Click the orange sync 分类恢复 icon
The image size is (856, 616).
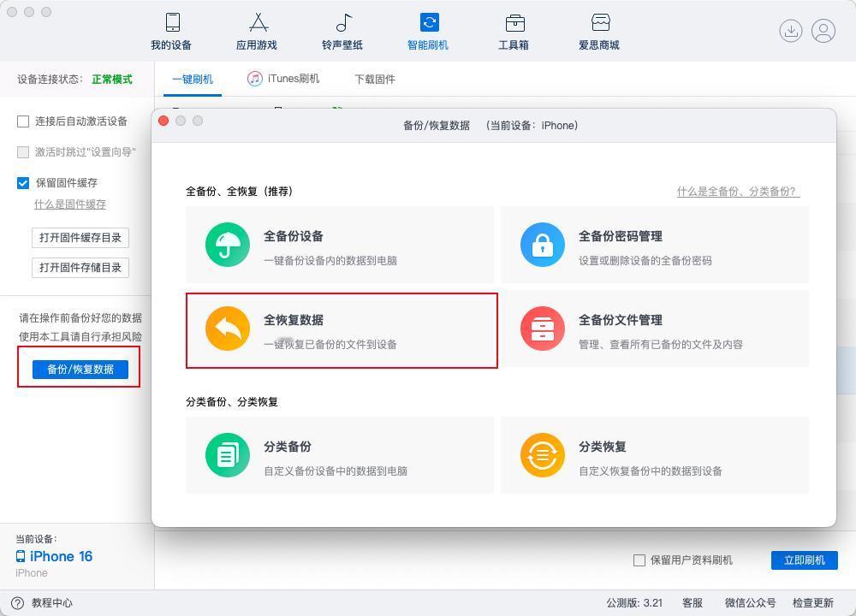click(x=543, y=455)
